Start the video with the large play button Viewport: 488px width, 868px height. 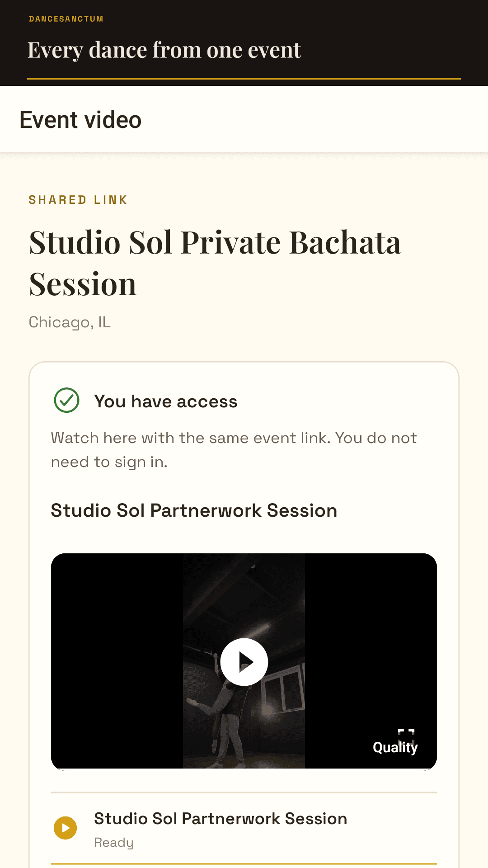point(244,662)
